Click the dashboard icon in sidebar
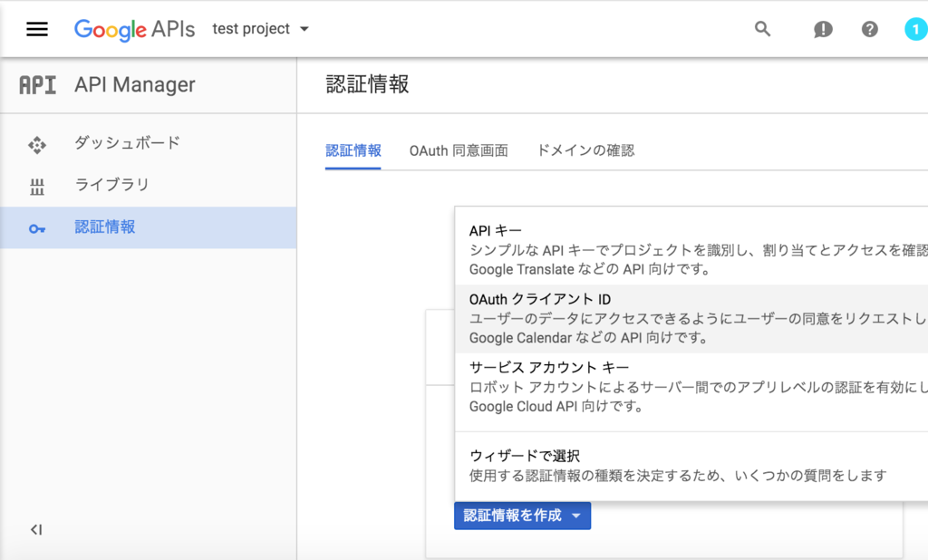Image resolution: width=928 pixels, height=560 pixels. tap(37, 143)
